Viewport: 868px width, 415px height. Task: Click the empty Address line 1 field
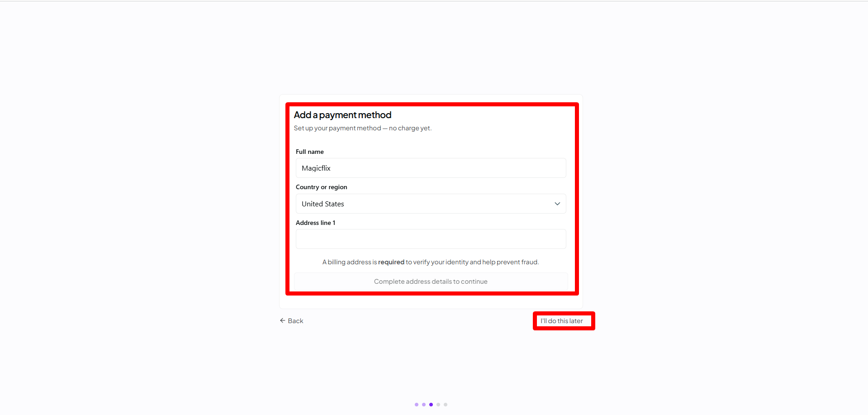(x=431, y=239)
